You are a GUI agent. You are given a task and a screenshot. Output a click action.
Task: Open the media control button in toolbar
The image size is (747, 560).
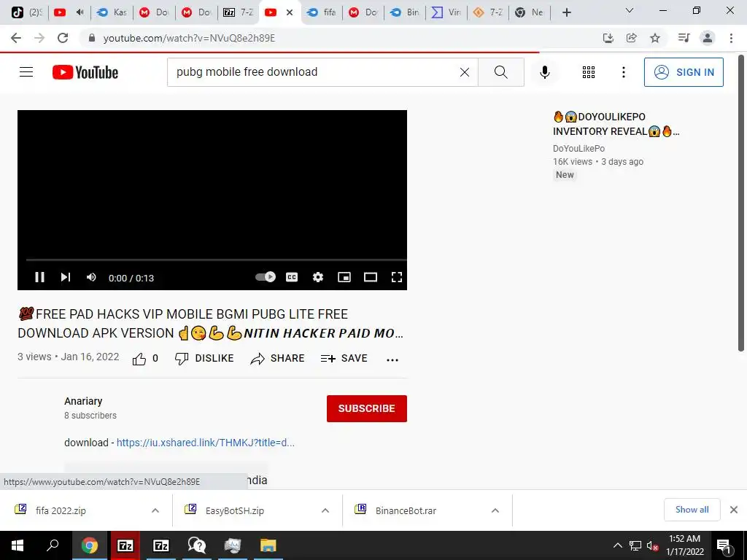coord(684,38)
